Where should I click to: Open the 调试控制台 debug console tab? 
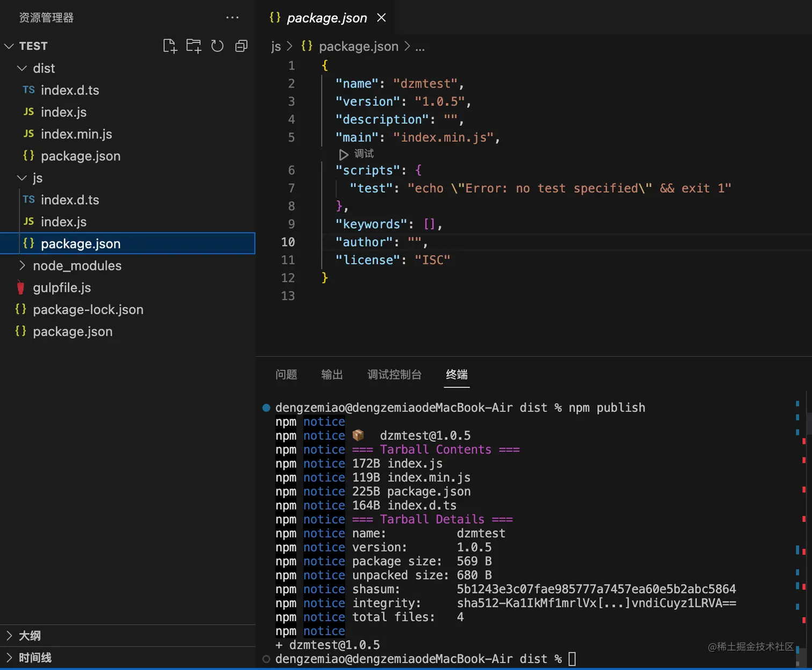pos(394,375)
